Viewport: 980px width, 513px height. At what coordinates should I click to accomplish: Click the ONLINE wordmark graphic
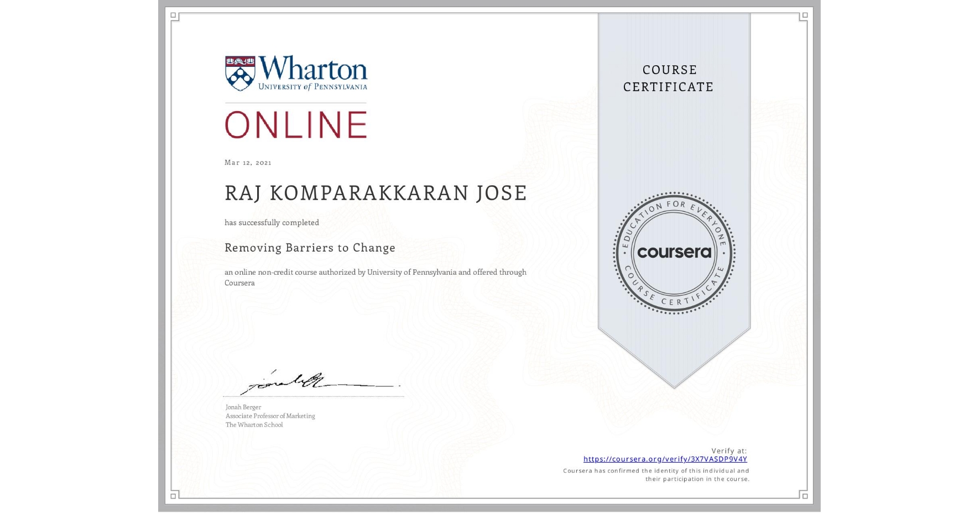click(295, 124)
